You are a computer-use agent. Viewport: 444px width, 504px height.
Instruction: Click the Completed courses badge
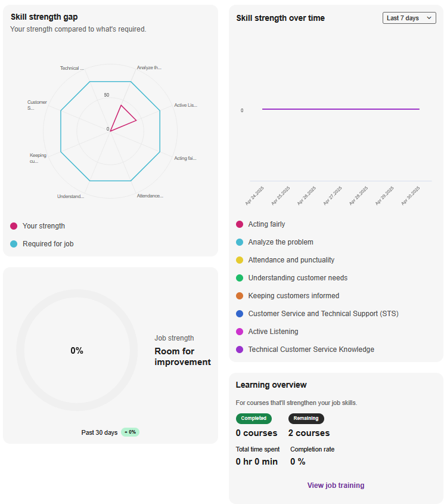254,419
